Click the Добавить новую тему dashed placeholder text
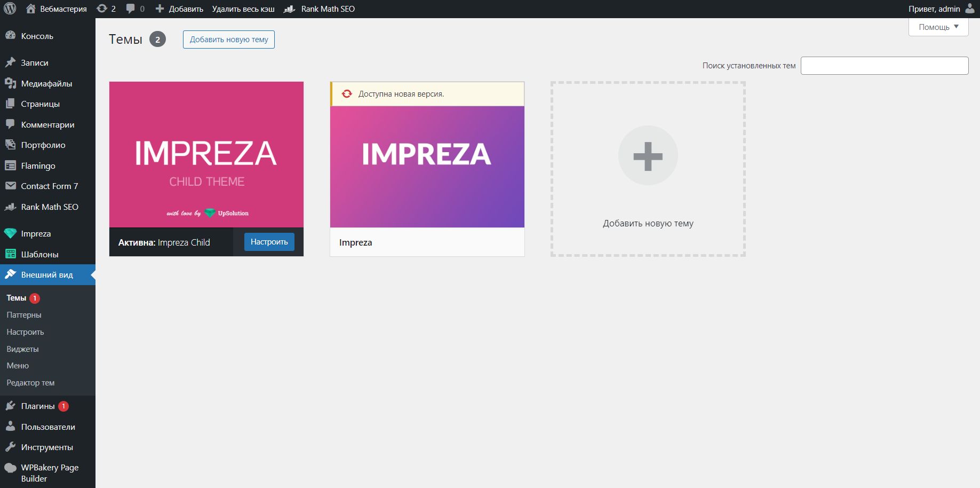 click(648, 223)
